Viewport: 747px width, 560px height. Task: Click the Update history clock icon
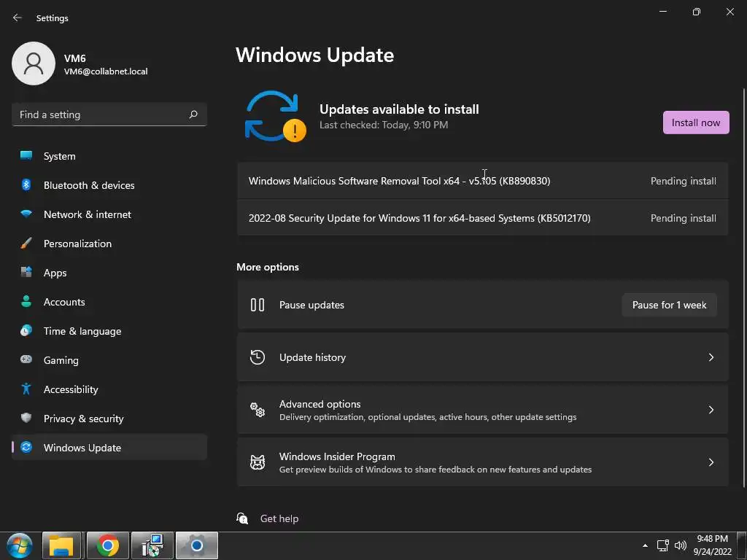pyautogui.click(x=258, y=357)
